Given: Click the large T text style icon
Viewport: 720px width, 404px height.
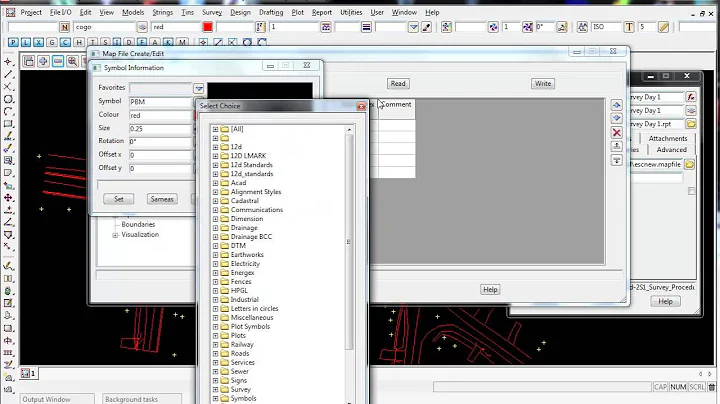Looking at the screenshot, I should click(629, 27).
